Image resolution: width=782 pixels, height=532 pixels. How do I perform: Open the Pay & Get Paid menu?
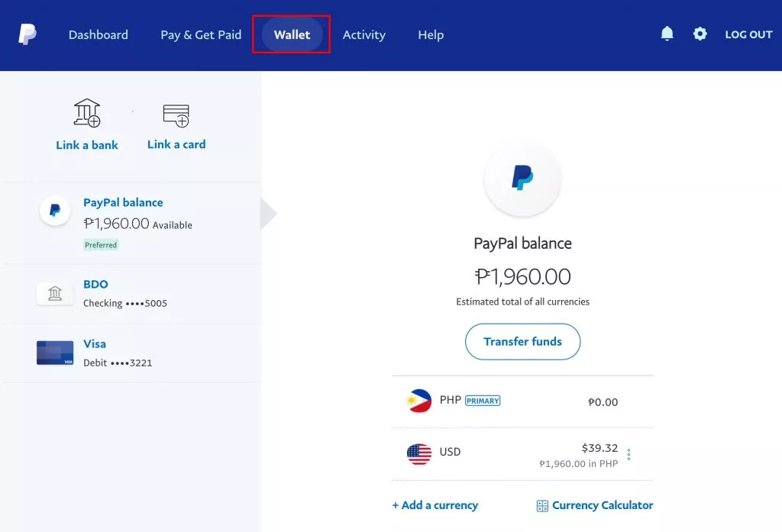pos(201,34)
